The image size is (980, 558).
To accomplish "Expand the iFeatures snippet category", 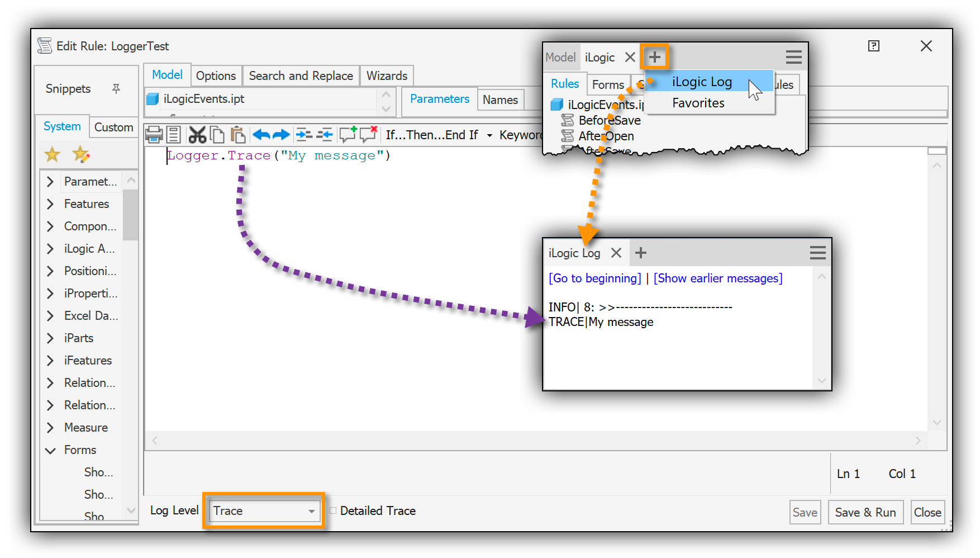I will (x=50, y=361).
